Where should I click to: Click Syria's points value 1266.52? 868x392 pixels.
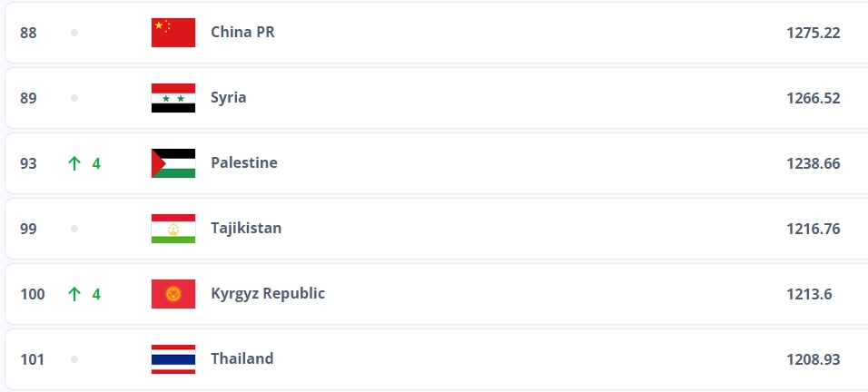click(x=813, y=98)
